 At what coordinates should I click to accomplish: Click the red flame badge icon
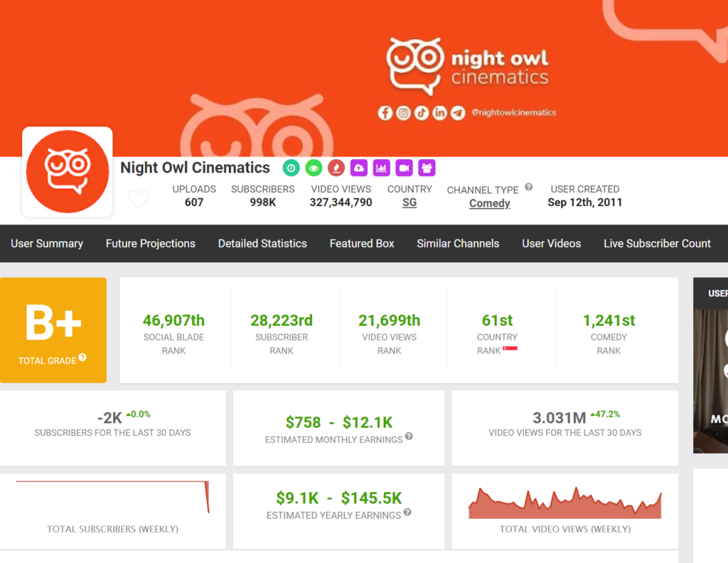[x=336, y=168]
